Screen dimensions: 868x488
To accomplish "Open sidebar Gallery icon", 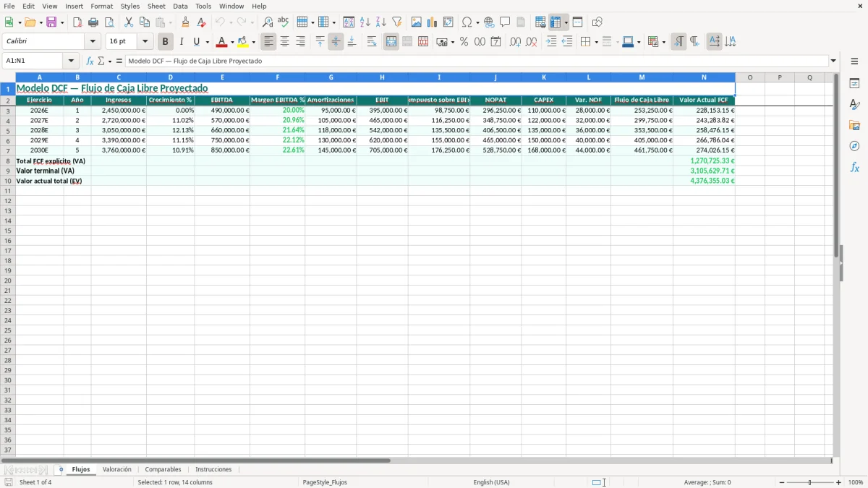I will [854, 125].
